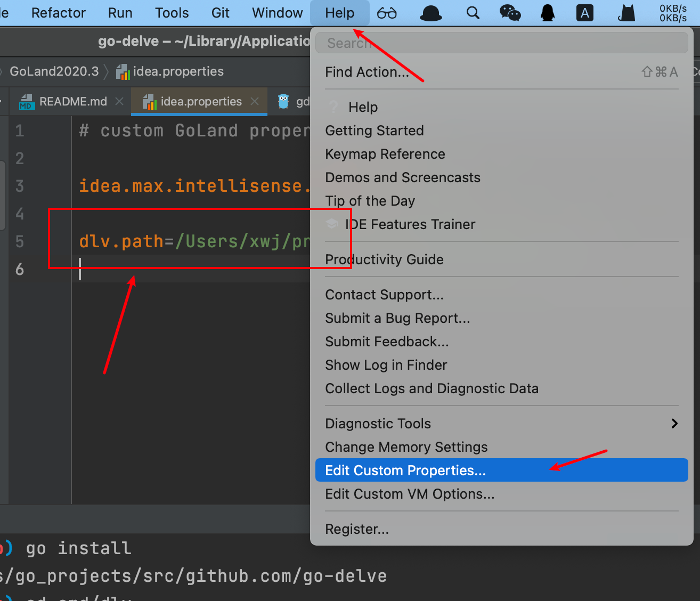Open Spotlight search magnifier icon
Viewport: 700px width, 601px height.
(473, 13)
